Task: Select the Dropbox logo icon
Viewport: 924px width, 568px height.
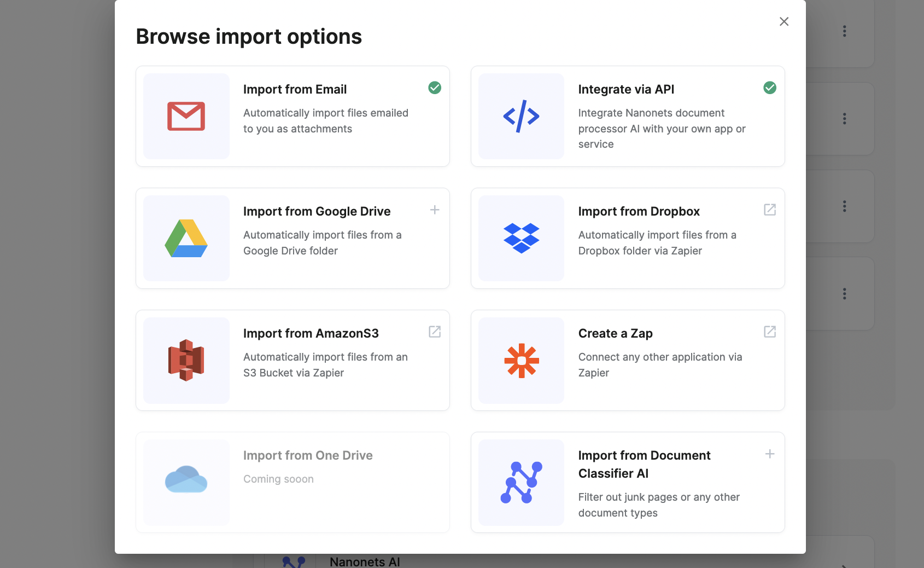Action: 521,239
